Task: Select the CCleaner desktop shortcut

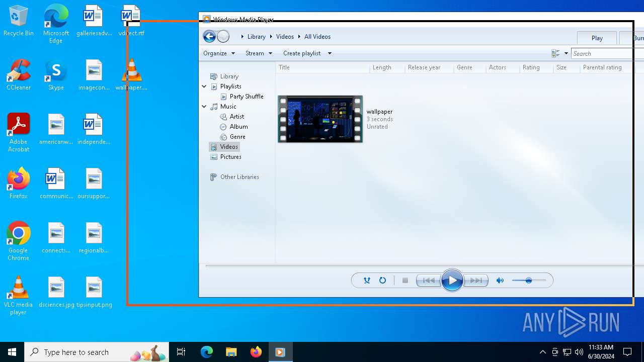Action: pyautogui.click(x=19, y=75)
